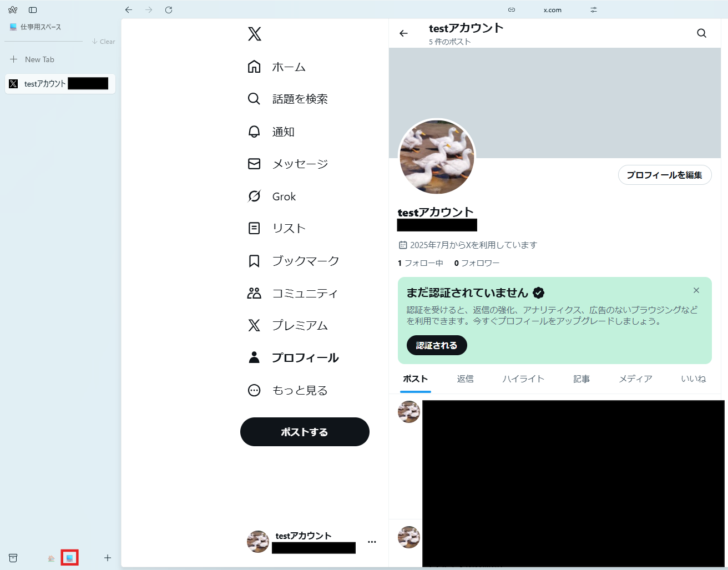Image resolution: width=728 pixels, height=570 pixels.
Task: Dismiss the verification banner with its X
Action: [696, 290]
